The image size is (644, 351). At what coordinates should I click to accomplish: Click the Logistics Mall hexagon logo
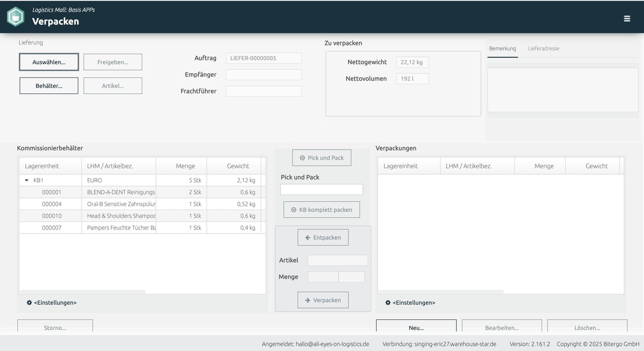[16, 17]
